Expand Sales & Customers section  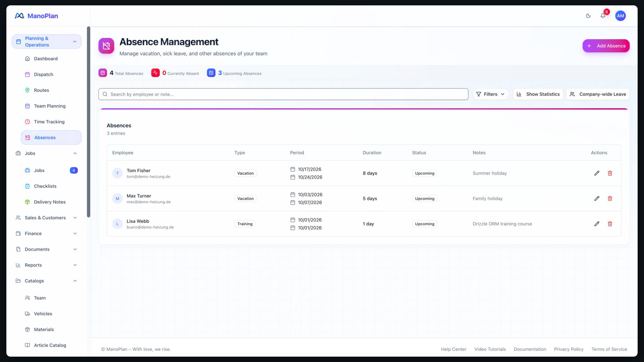[x=47, y=218]
